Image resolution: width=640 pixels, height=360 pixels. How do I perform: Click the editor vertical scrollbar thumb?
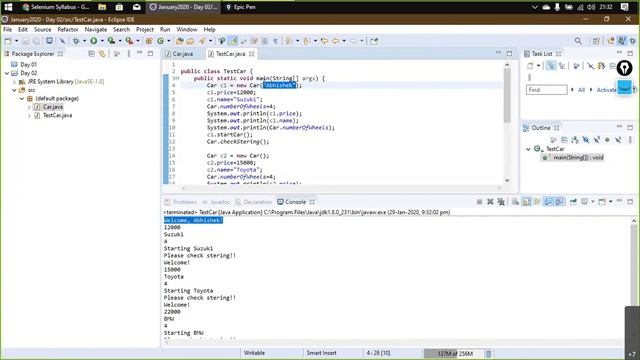[507, 96]
